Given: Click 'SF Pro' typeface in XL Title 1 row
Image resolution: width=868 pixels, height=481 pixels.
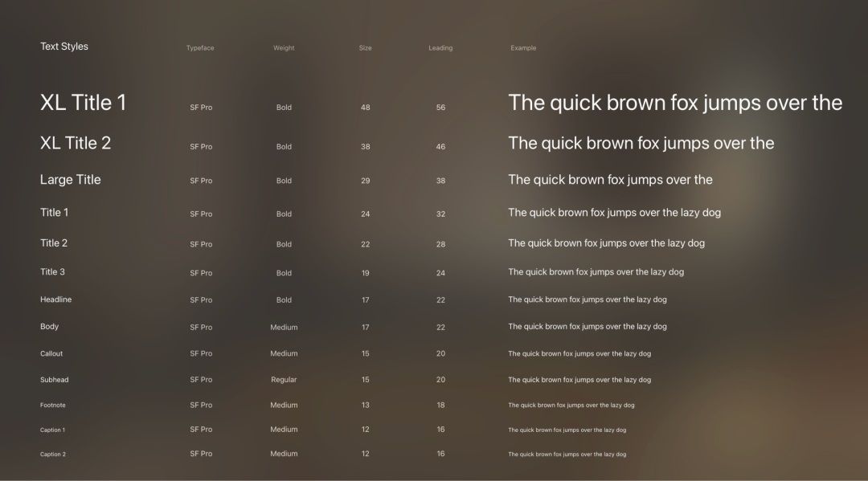Looking at the screenshot, I should [x=201, y=108].
